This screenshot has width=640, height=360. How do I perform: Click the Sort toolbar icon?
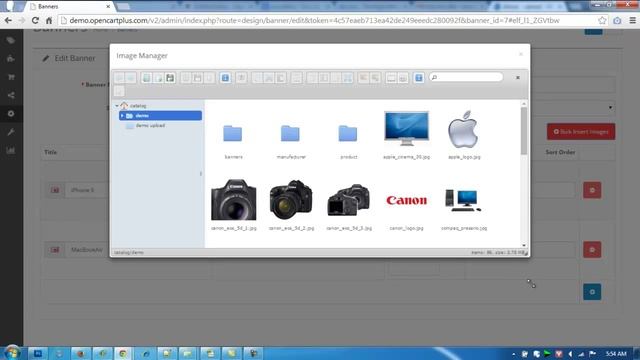[x=403, y=78]
